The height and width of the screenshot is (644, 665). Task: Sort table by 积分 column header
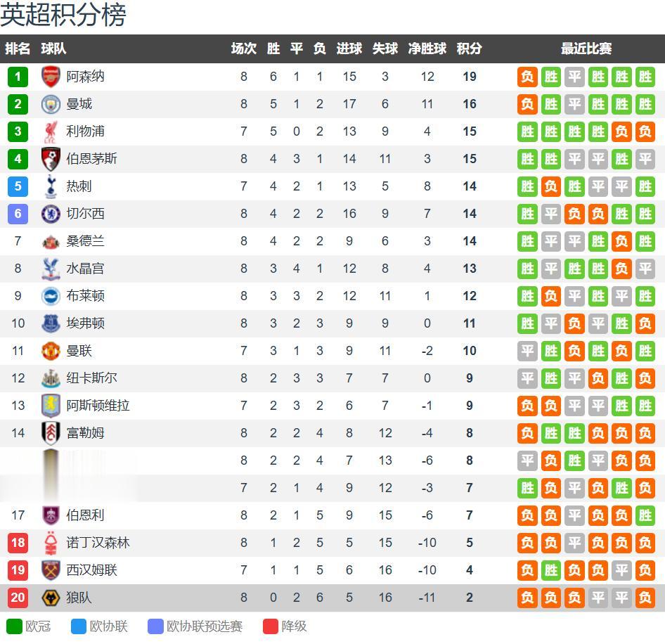click(469, 49)
